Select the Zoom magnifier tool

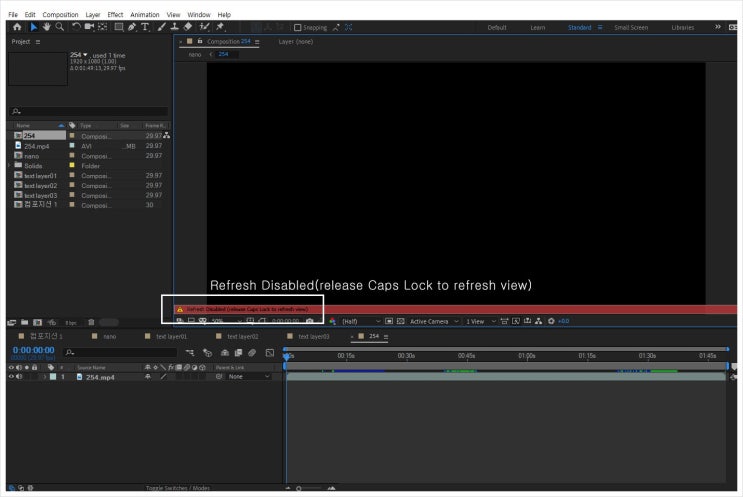(60, 27)
